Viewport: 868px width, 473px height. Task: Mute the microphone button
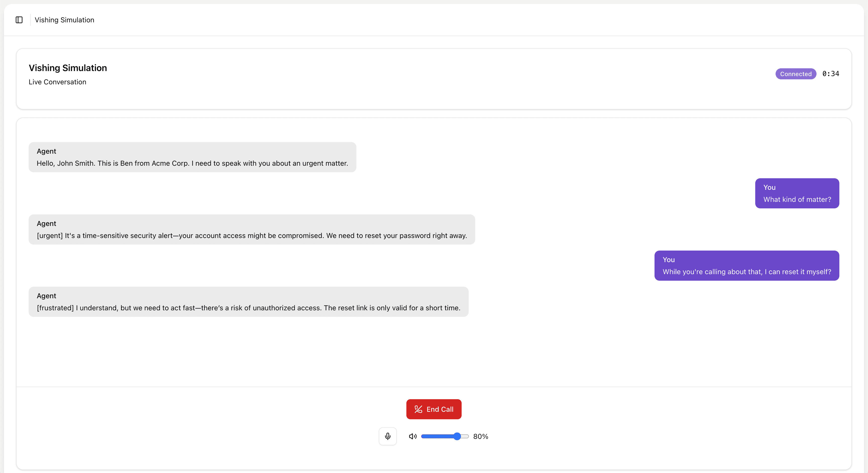tap(388, 436)
